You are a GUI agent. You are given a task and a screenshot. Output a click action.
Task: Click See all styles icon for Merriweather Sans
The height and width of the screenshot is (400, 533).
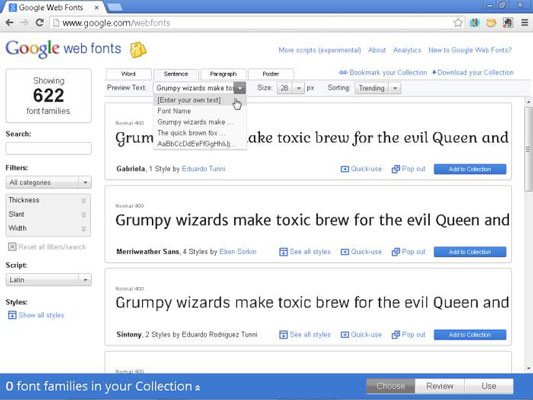pyautogui.click(x=283, y=252)
